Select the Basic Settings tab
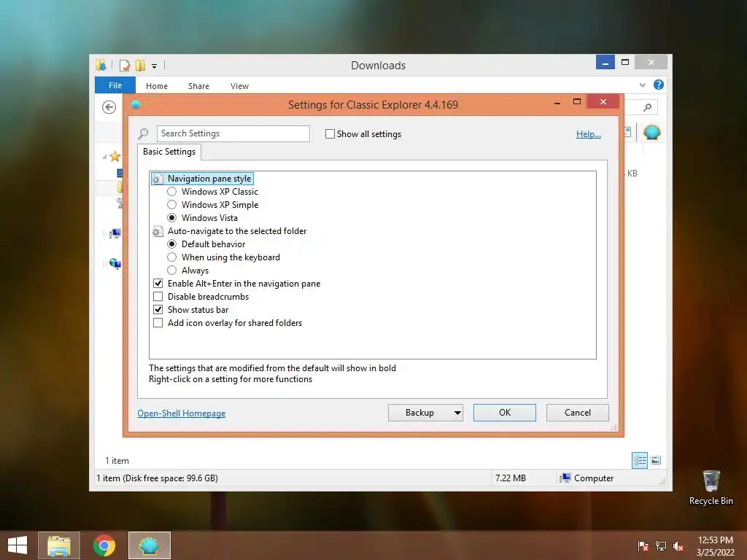The image size is (747, 560). 169,152
